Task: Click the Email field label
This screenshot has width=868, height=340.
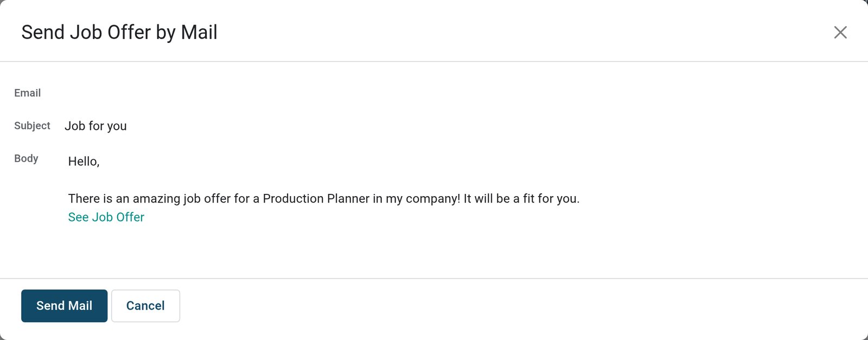Action: [28, 93]
